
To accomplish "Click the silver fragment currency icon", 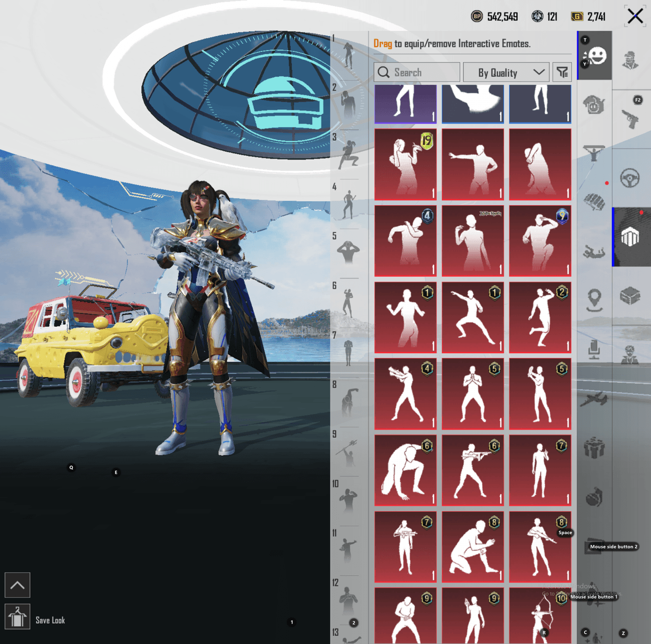I will (x=538, y=16).
